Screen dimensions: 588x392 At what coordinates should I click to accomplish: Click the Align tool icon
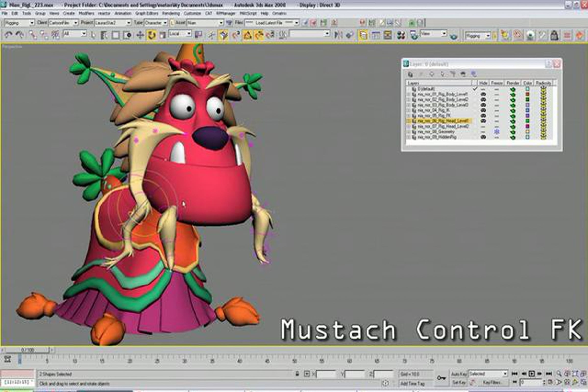(350, 35)
